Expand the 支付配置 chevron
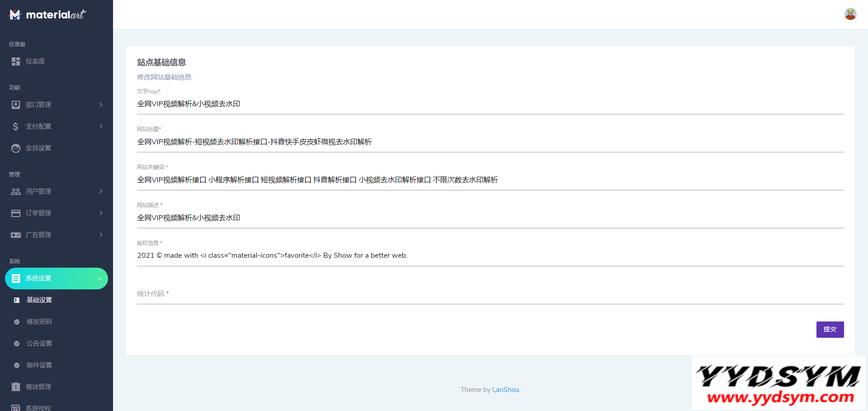Image resolution: width=868 pixels, height=411 pixels. click(x=101, y=127)
